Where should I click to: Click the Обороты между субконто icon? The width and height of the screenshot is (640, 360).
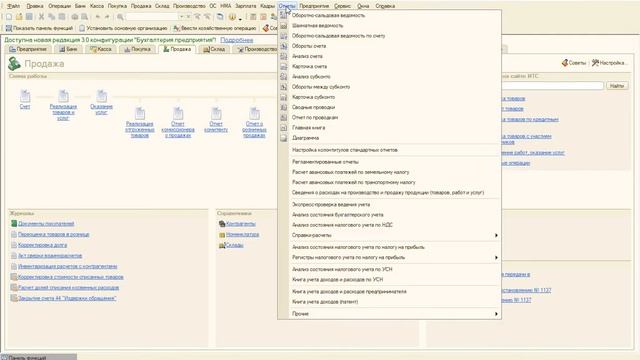284,87
